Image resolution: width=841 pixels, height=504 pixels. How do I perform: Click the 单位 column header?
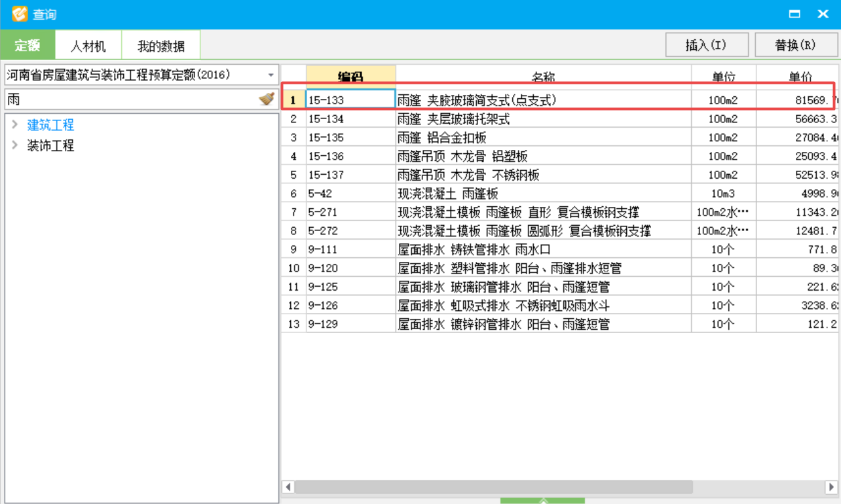point(724,75)
